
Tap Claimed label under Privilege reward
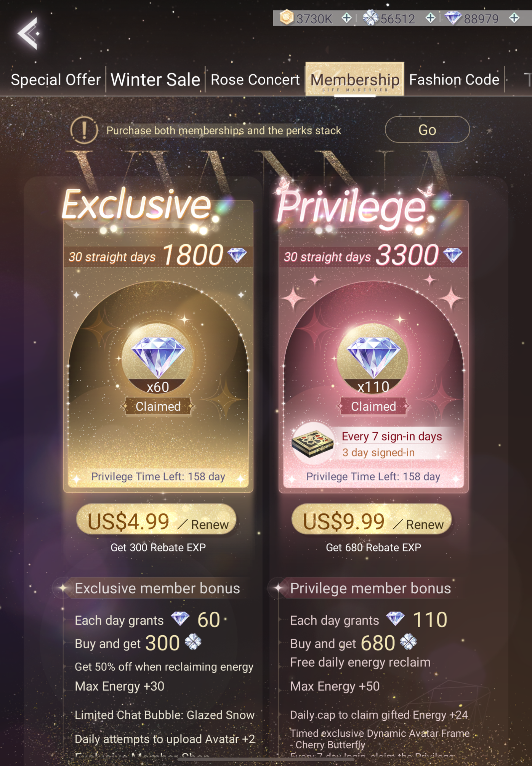pyautogui.click(x=373, y=406)
